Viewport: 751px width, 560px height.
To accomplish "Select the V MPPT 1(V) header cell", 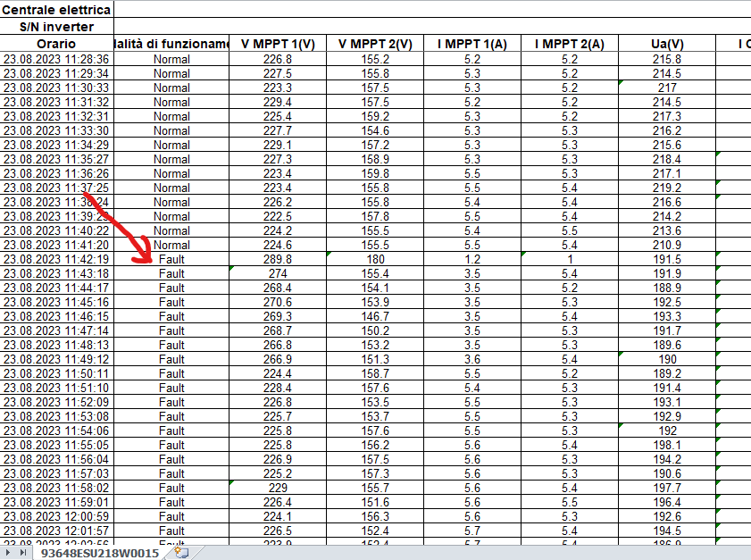I will 278,44.
